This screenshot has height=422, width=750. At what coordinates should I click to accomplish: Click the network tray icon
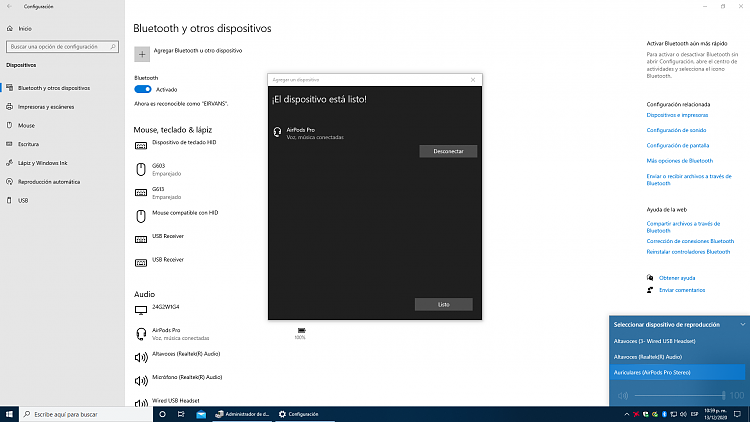[673, 414]
